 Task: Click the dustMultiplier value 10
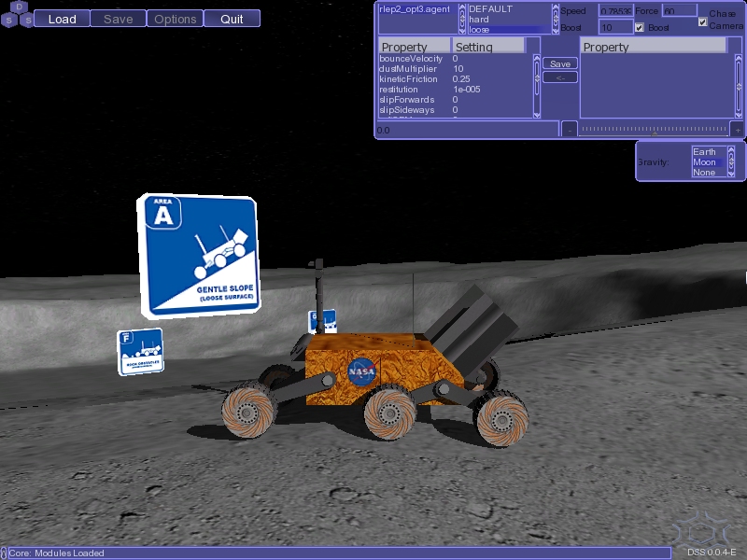click(x=458, y=69)
